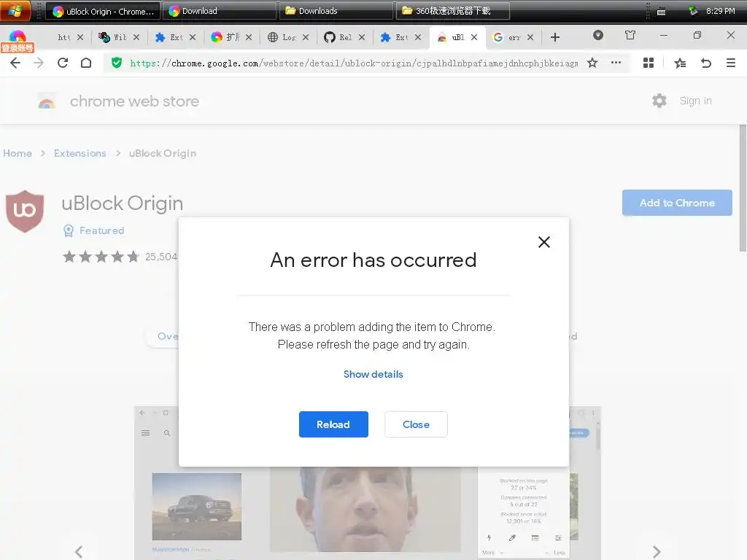Click the on-screen keyboard tray icon
Screen dimensions: 747x560
click(661, 12)
